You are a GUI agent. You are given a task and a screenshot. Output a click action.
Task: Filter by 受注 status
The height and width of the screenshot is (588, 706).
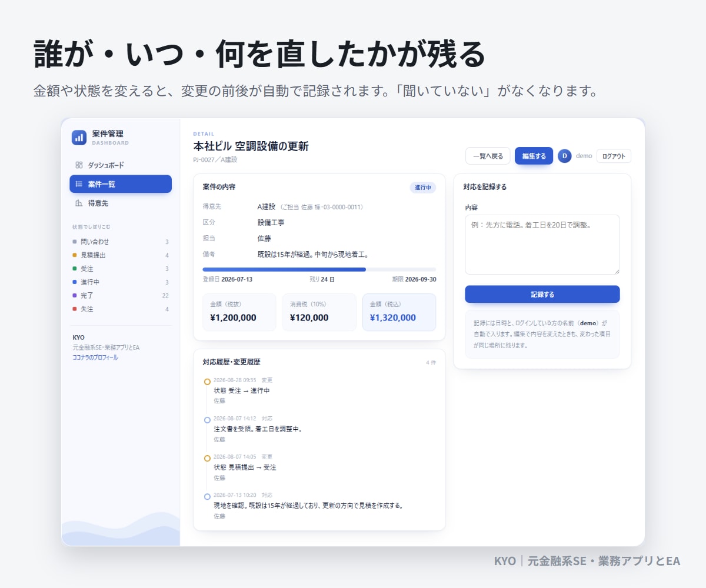pos(121,269)
